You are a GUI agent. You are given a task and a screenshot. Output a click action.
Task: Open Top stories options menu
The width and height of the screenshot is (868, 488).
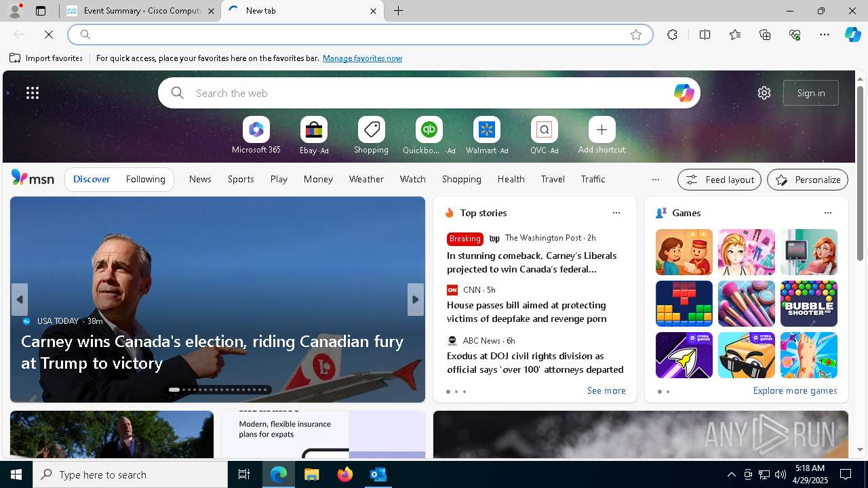click(x=616, y=213)
